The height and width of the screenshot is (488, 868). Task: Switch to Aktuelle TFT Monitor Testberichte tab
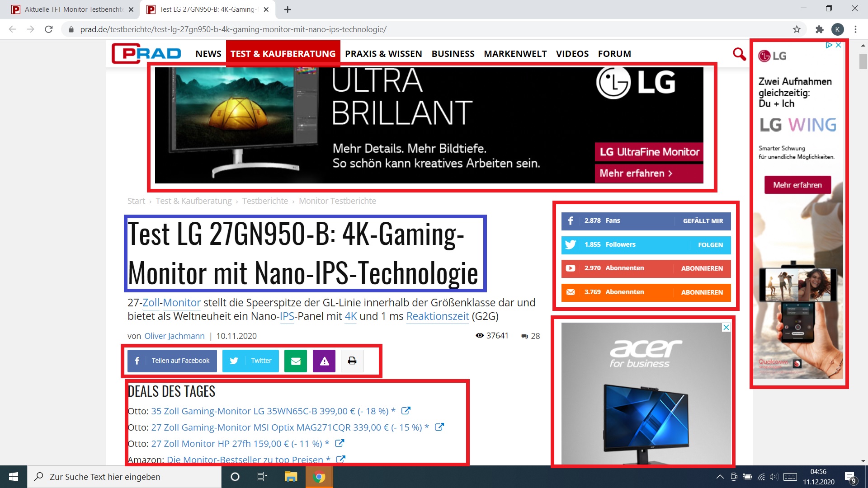74,9
